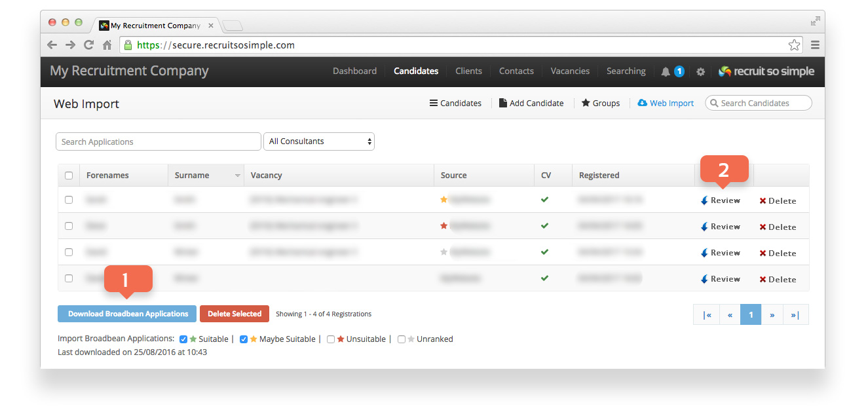868x412 pixels.
Task: Open the Candidates list in the sub-navigation
Action: pyautogui.click(x=455, y=103)
